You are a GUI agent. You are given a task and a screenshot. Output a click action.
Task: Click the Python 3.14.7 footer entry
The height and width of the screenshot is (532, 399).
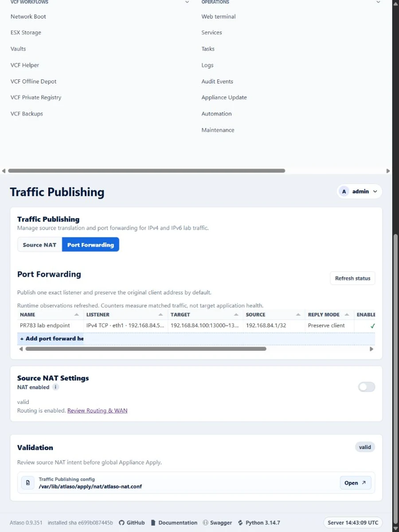(x=259, y=523)
